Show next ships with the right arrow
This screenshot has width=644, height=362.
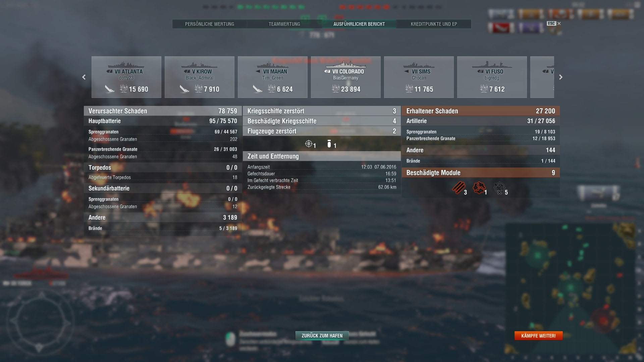coord(560,77)
